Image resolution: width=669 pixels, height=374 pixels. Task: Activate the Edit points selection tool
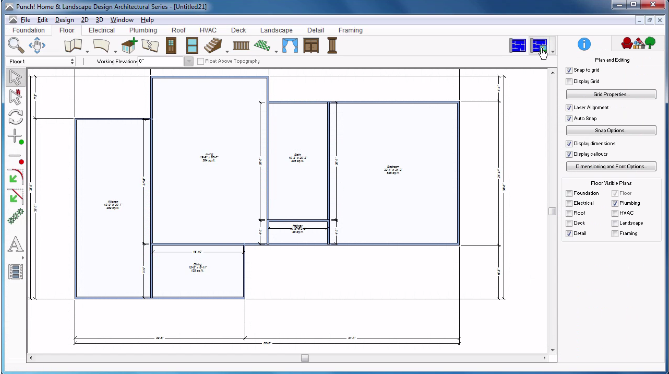click(15, 97)
